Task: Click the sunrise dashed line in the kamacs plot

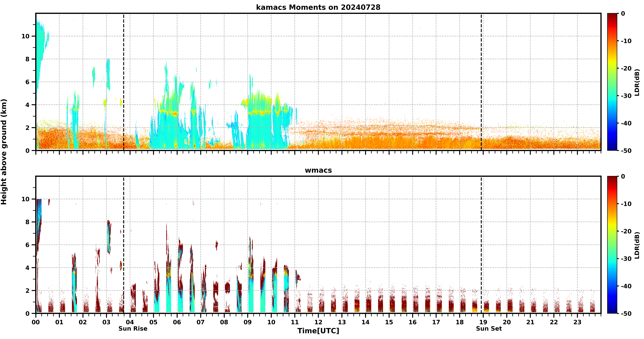Action: tap(123, 82)
